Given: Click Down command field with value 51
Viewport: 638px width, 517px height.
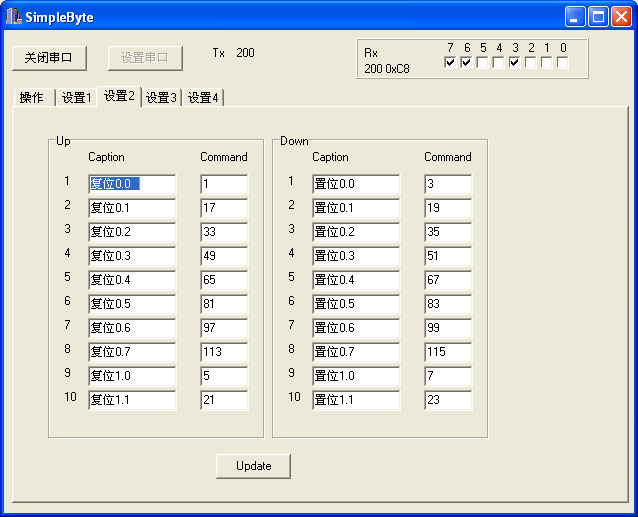Looking at the screenshot, I should click(448, 256).
